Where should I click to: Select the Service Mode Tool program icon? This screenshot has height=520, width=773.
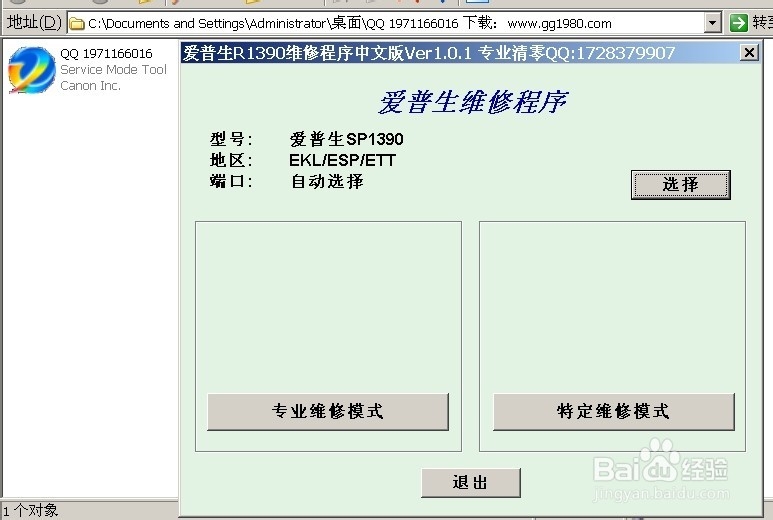click(32, 69)
